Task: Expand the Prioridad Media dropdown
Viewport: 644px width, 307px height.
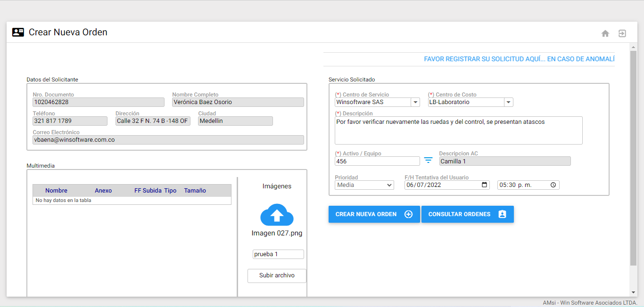Action: (364, 185)
